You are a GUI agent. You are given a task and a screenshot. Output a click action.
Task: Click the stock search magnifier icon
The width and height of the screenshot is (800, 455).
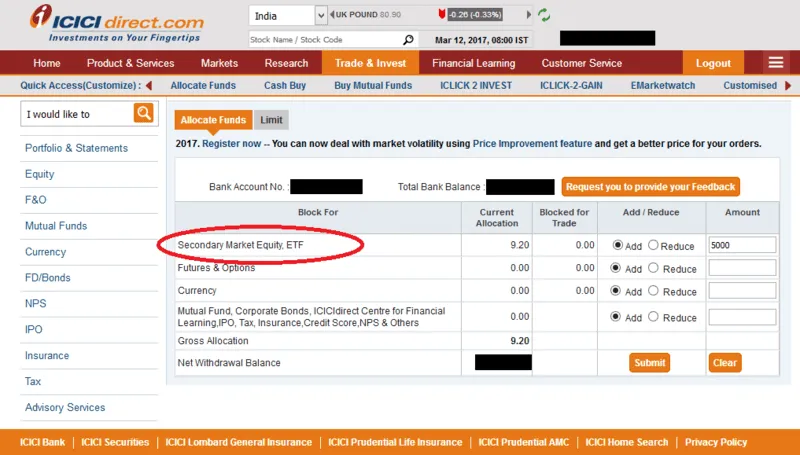click(408, 40)
